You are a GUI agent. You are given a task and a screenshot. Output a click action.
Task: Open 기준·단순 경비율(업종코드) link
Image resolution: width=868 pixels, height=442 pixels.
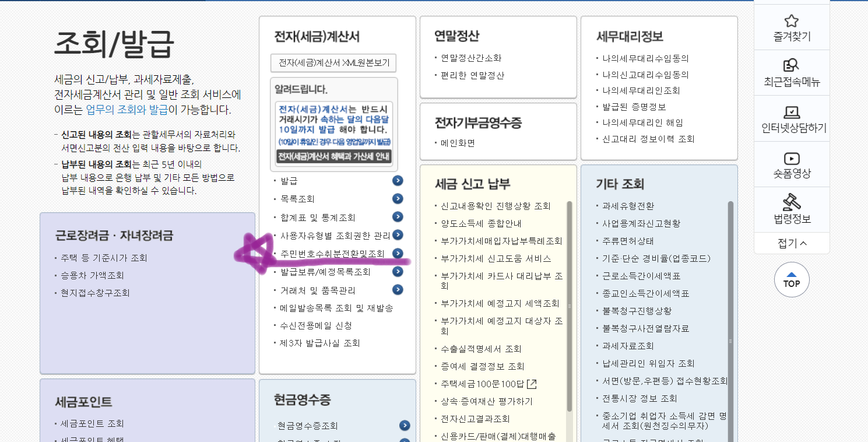click(x=656, y=258)
